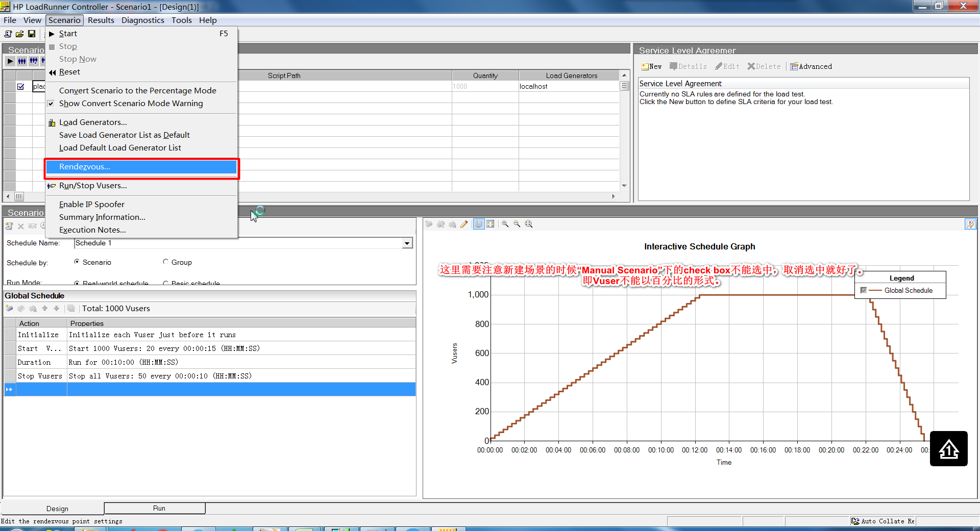
Task: Select the Group radio button for Schedule by
Action: 165,262
